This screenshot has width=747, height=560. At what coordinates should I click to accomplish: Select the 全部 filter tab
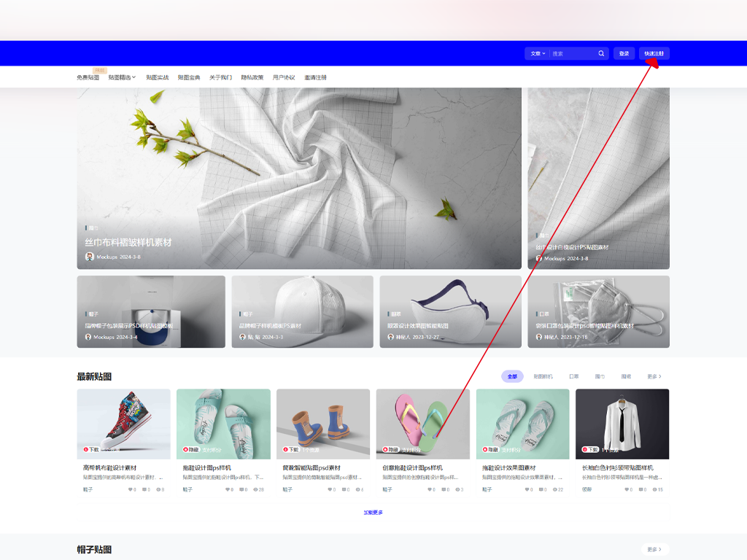pyautogui.click(x=512, y=376)
